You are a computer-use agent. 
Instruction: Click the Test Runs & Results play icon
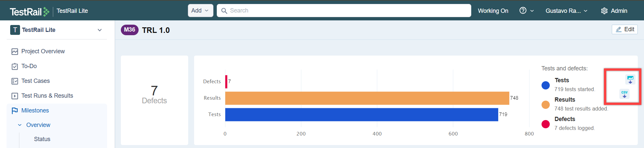click(15, 96)
